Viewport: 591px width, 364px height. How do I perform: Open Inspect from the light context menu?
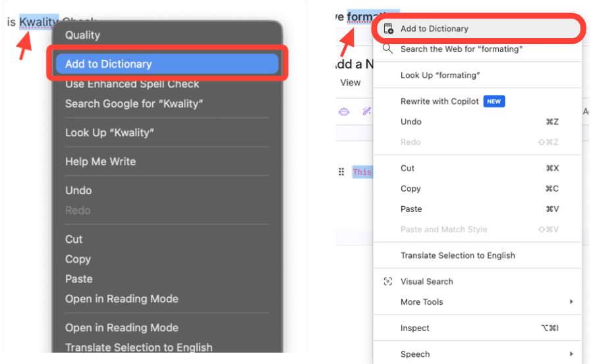[x=415, y=328]
